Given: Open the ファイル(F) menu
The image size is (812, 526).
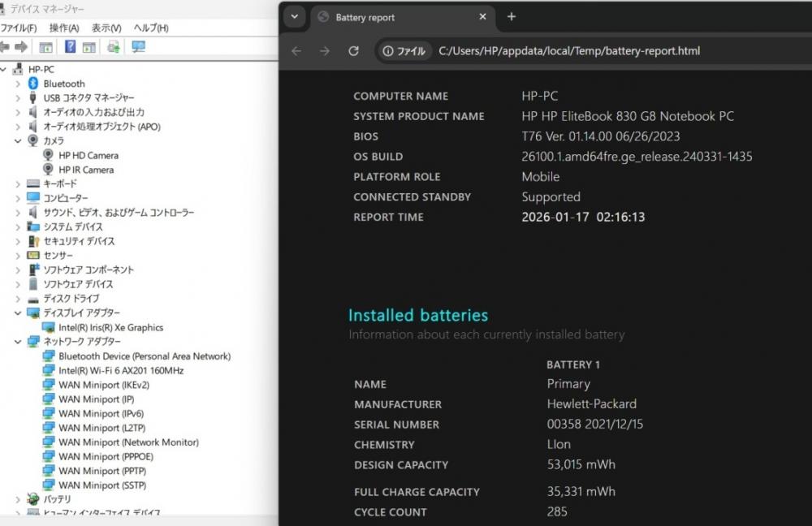Looking at the screenshot, I should point(18,28).
